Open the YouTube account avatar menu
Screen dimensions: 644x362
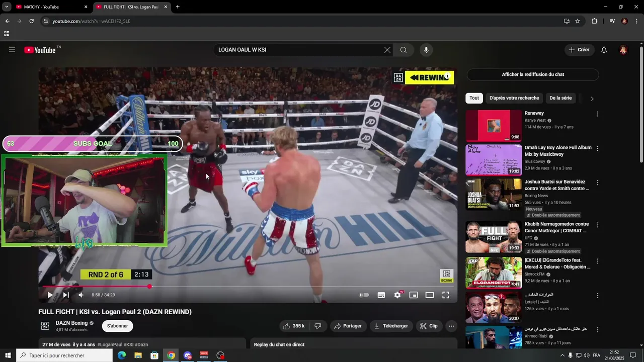tap(623, 50)
